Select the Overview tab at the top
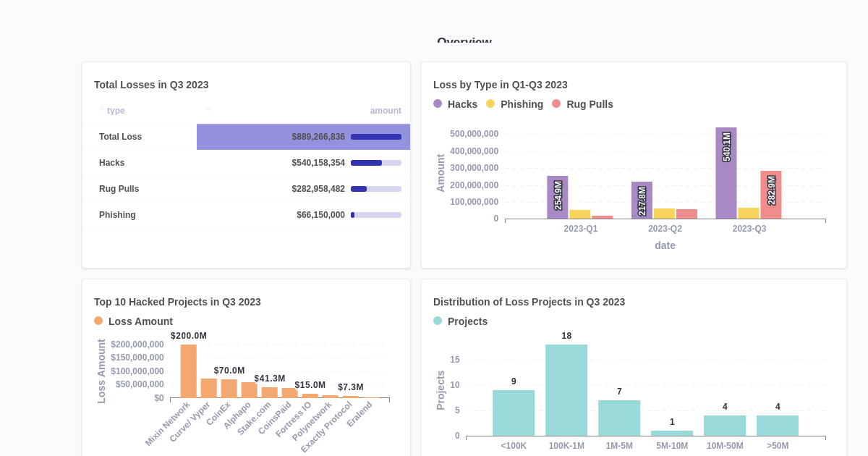The image size is (868, 456). (464, 42)
